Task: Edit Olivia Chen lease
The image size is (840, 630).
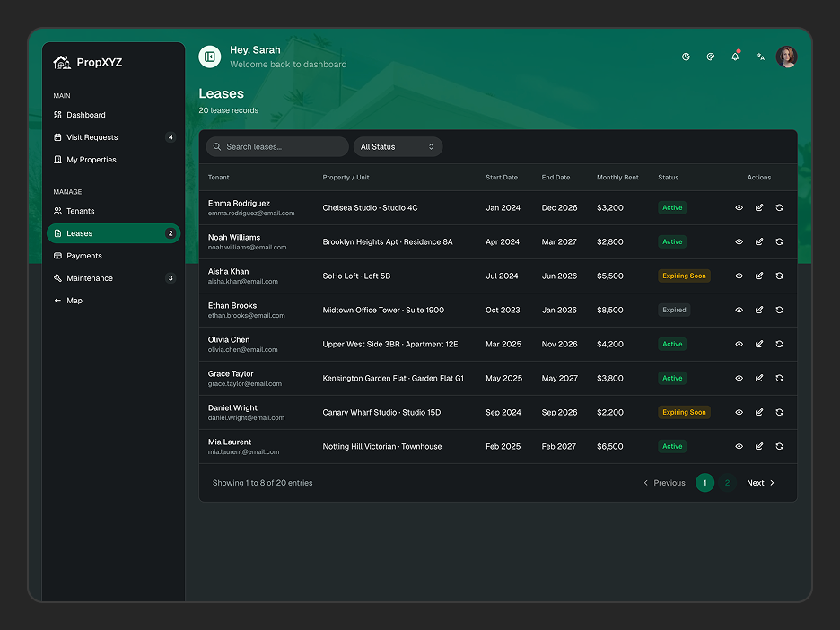Action: [759, 345]
